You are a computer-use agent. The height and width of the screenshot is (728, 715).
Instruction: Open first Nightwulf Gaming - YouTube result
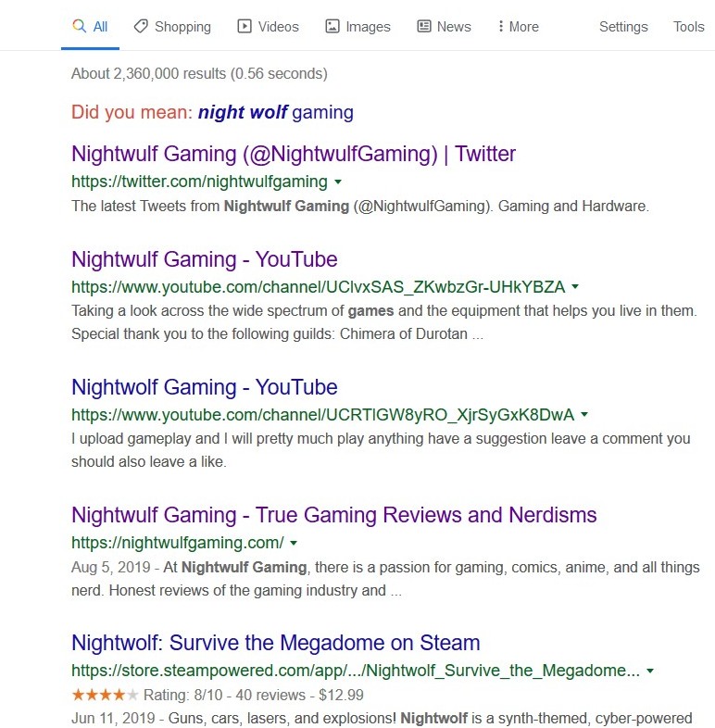coord(205,259)
